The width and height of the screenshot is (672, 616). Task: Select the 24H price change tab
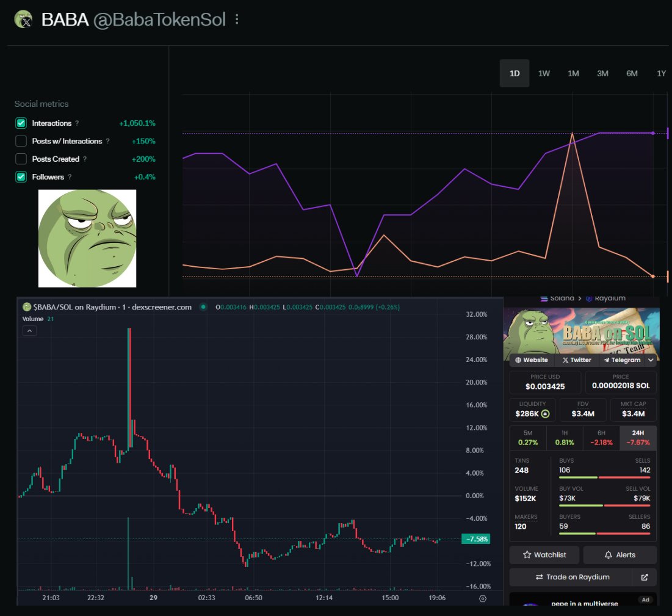tap(638, 438)
